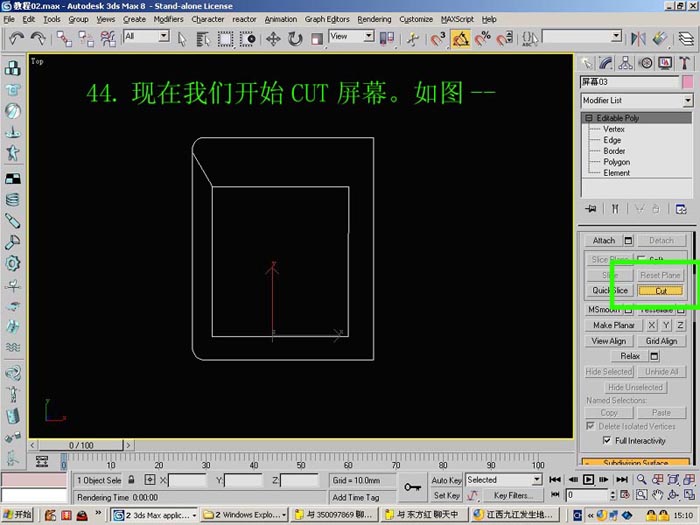Select the Border sub-object level
The width and height of the screenshot is (700, 525).
click(x=614, y=151)
